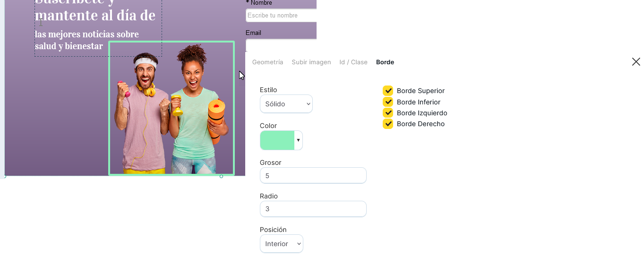Select the Borde tab

pyautogui.click(x=385, y=62)
